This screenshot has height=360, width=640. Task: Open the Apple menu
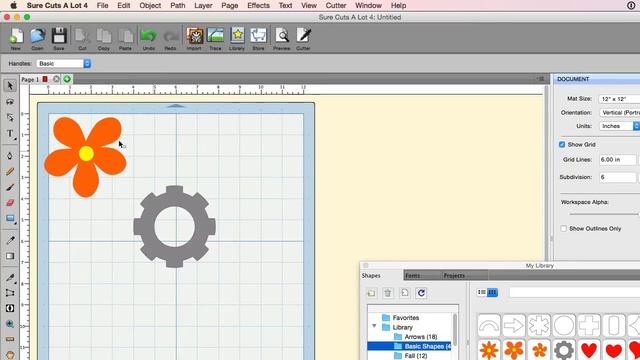[13, 6]
